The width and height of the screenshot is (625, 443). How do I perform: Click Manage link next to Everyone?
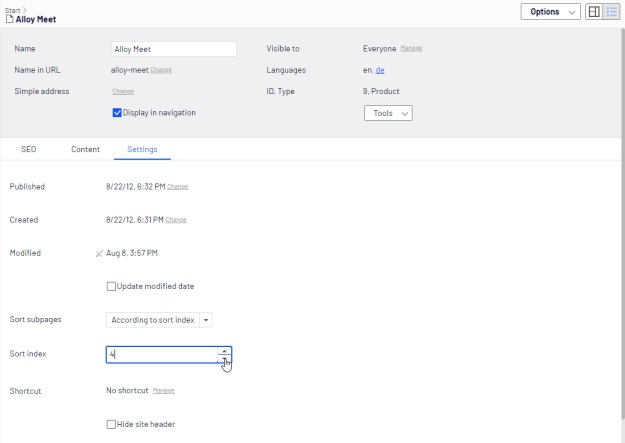click(411, 48)
